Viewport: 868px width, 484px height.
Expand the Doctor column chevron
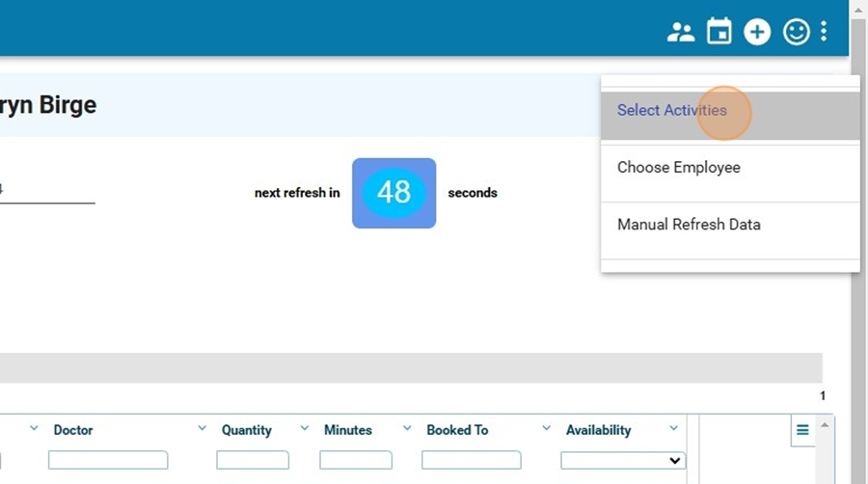[x=203, y=428]
